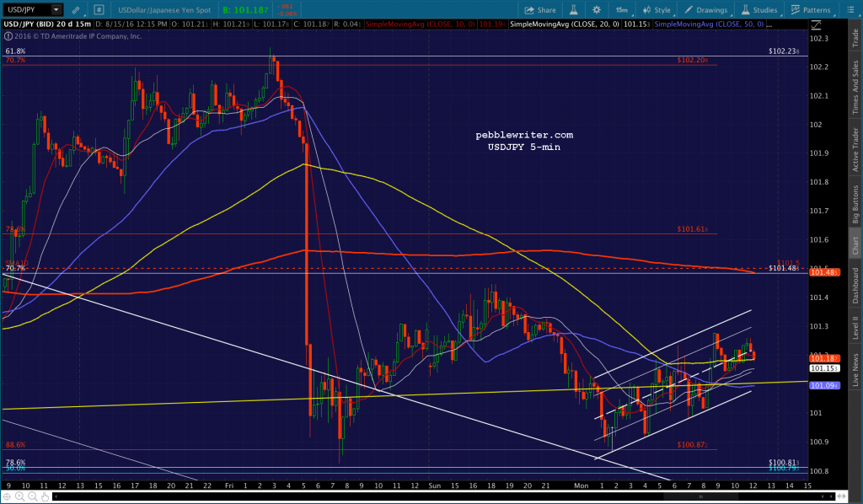Image resolution: width=863 pixels, height=504 pixels.
Task: Open the Drawings menu
Action: point(705,10)
